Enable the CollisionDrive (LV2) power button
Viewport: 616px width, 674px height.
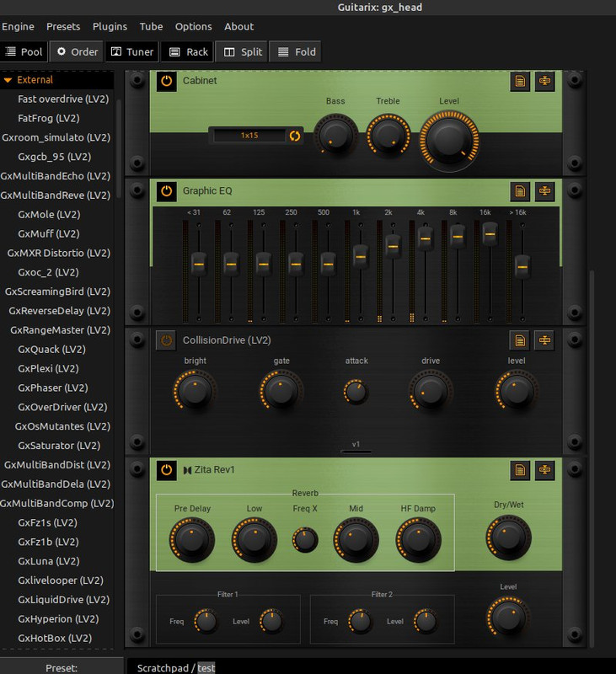[166, 340]
